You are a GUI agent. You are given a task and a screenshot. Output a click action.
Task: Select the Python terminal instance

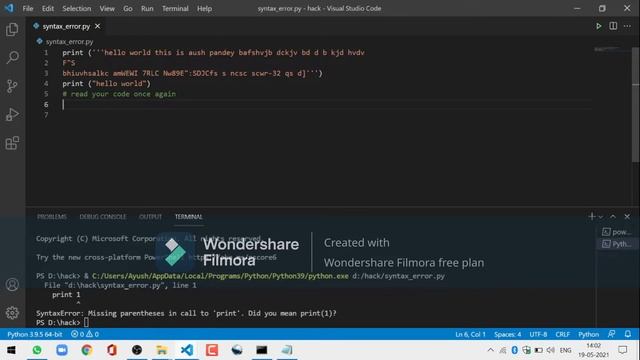pyautogui.click(x=616, y=244)
